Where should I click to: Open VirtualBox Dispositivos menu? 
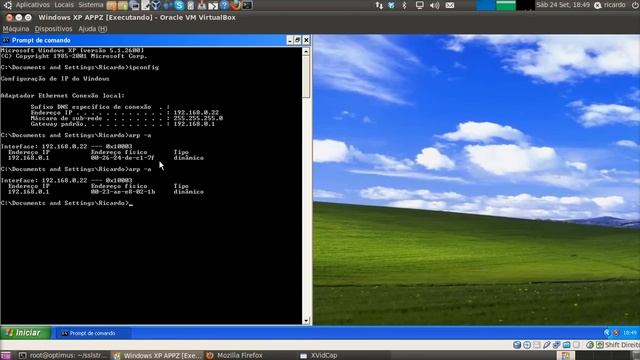(x=53, y=29)
